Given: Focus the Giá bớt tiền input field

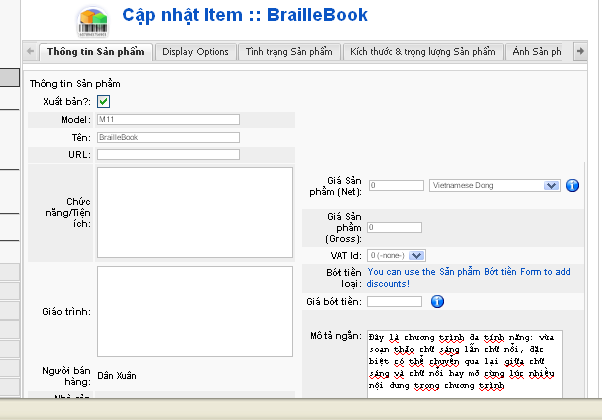Looking at the screenshot, I should 394,301.
